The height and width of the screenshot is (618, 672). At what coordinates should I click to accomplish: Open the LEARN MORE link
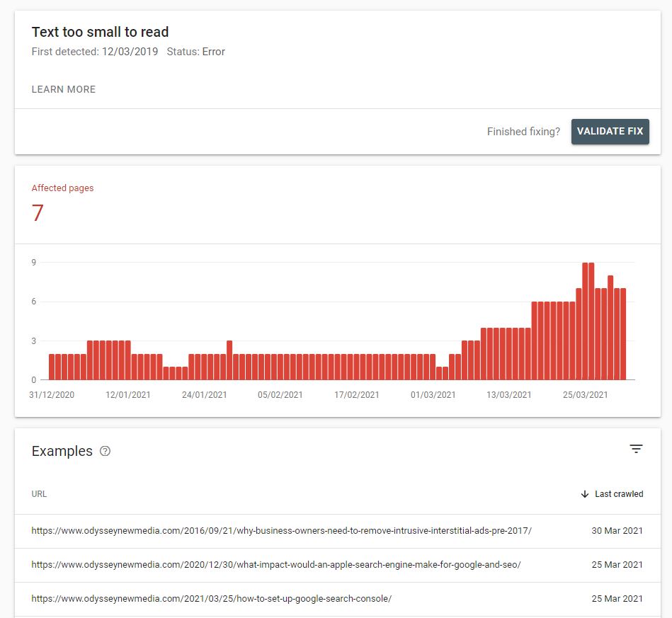click(64, 89)
